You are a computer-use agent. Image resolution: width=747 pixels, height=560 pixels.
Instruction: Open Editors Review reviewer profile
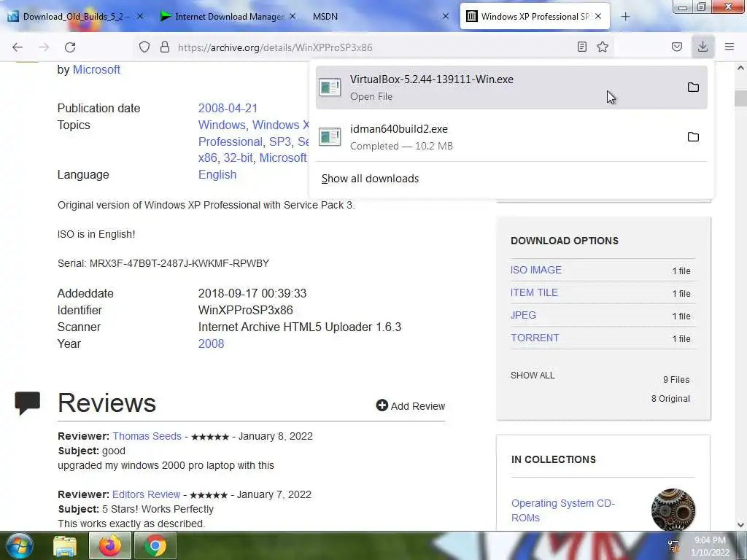[x=146, y=494]
